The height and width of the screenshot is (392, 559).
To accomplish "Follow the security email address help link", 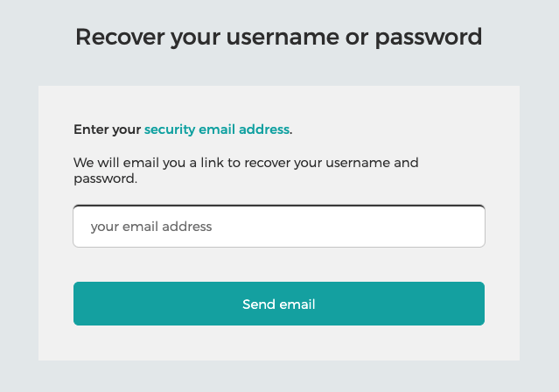I will (216, 129).
